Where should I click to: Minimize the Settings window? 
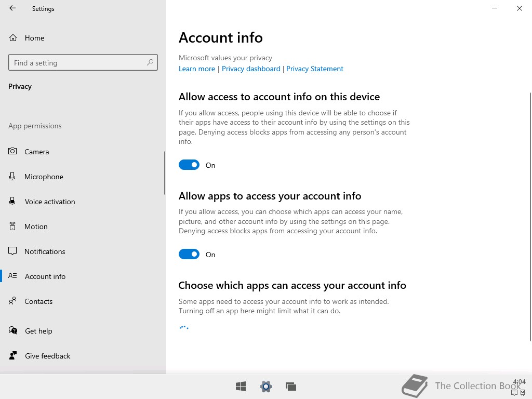(x=495, y=8)
